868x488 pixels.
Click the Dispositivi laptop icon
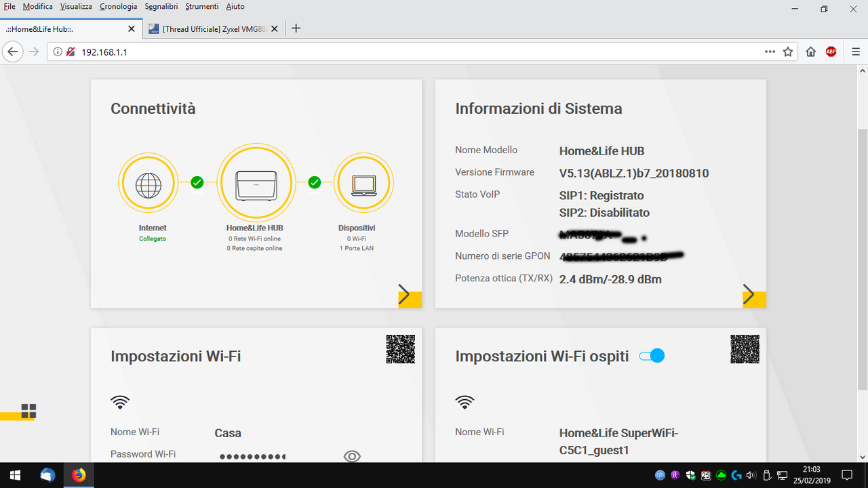364,184
